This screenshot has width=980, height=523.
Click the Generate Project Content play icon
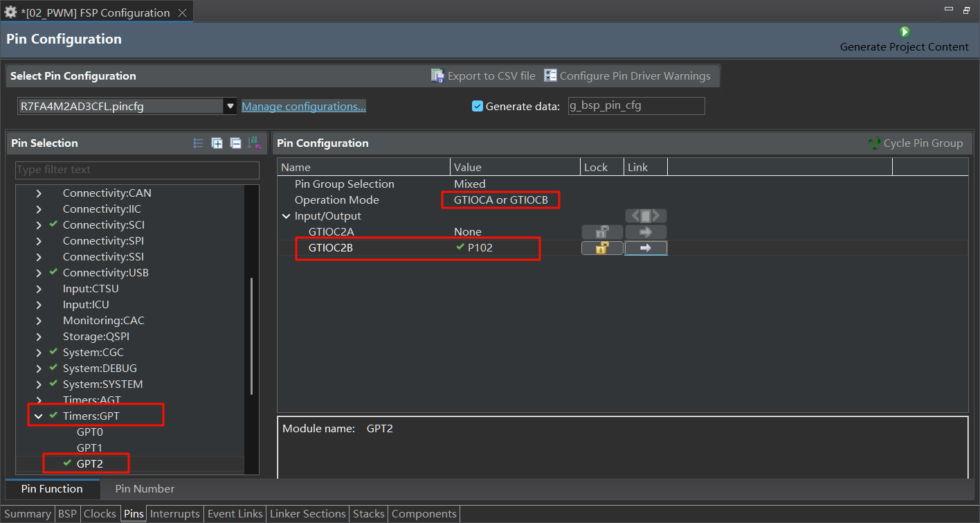click(904, 32)
